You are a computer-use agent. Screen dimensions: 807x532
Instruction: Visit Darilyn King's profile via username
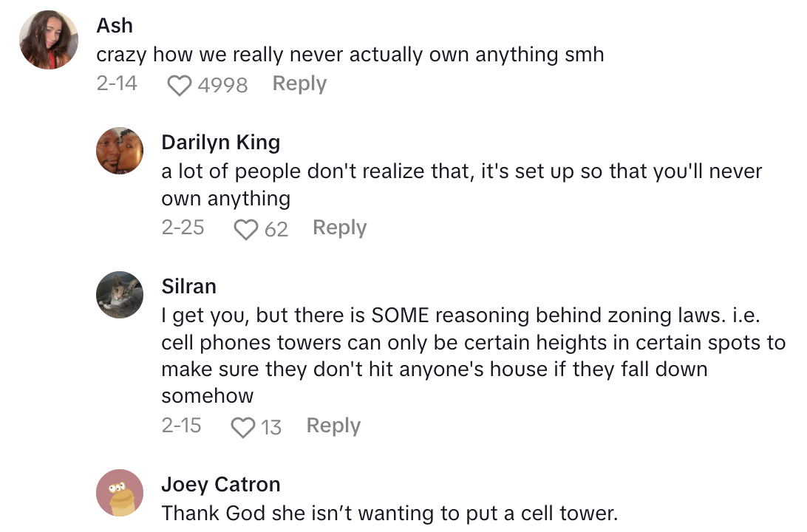coord(220,142)
